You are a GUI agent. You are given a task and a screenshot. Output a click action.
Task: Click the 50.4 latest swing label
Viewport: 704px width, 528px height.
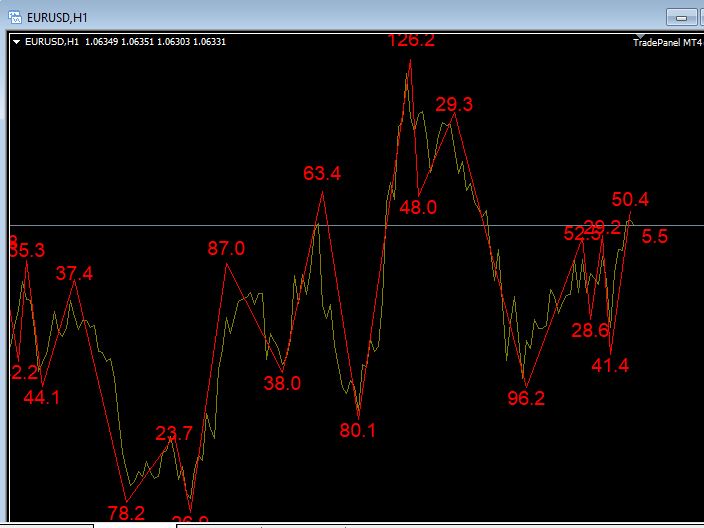click(630, 199)
